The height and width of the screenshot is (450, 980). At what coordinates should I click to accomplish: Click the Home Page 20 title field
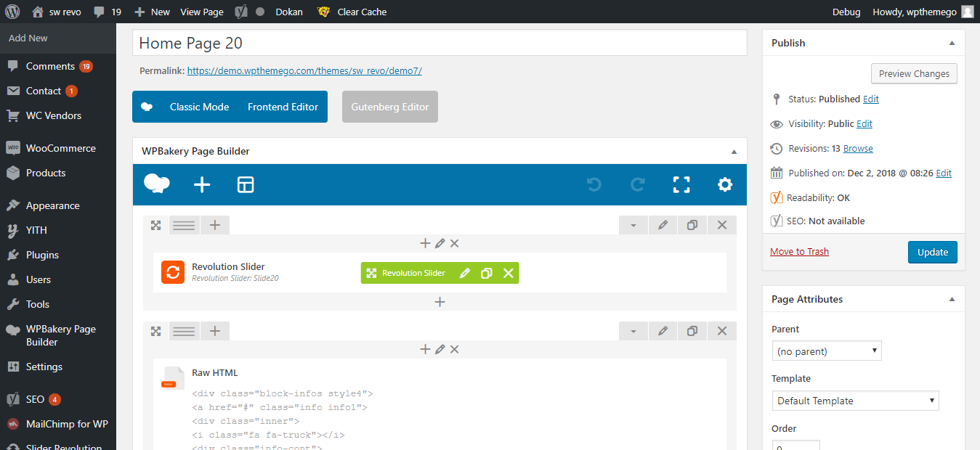click(440, 43)
